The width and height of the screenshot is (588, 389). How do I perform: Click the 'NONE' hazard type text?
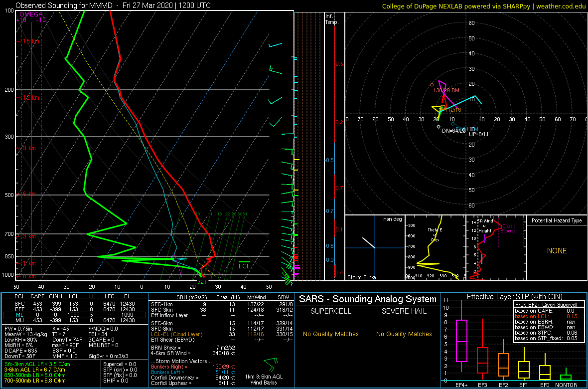click(557, 251)
